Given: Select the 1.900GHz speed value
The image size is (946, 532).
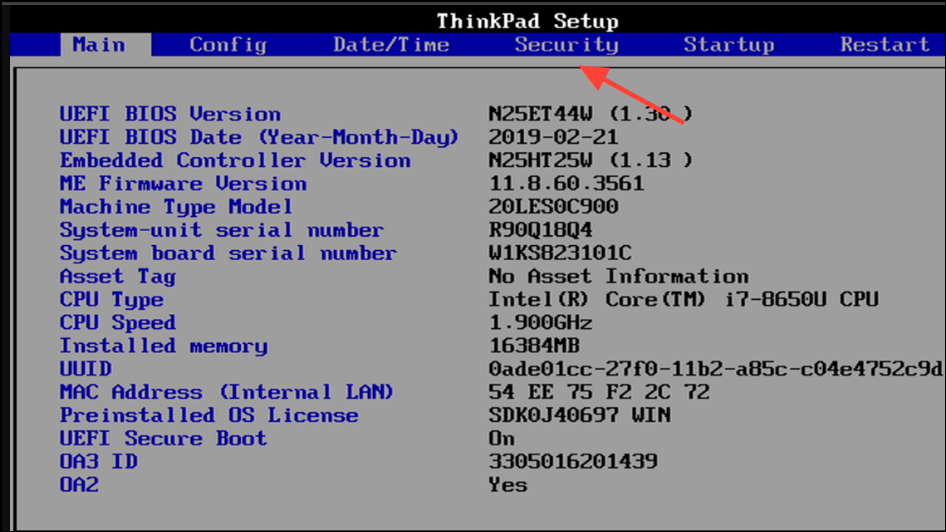Looking at the screenshot, I should click(541, 323).
